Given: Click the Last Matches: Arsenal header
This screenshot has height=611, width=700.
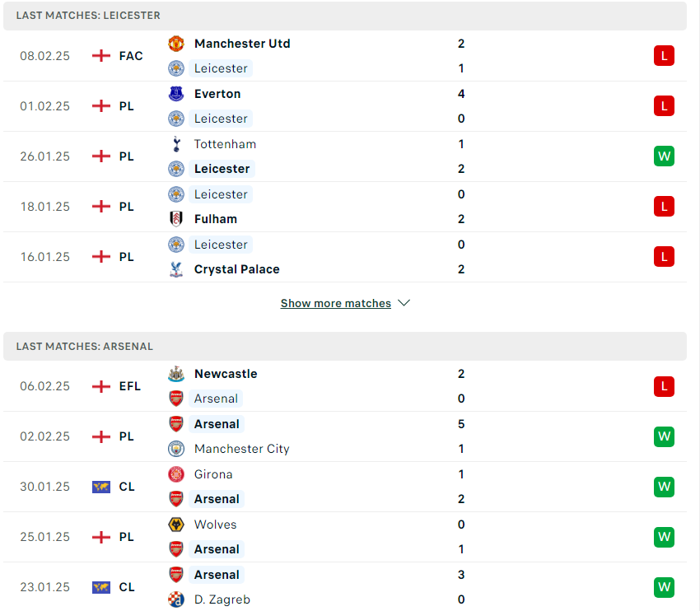Looking at the screenshot, I should (344, 347).
